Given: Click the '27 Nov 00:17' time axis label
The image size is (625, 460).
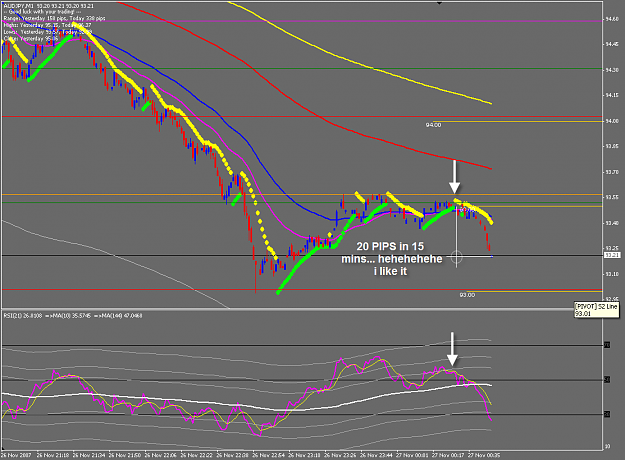Looking at the screenshot, I should [448, 455].
